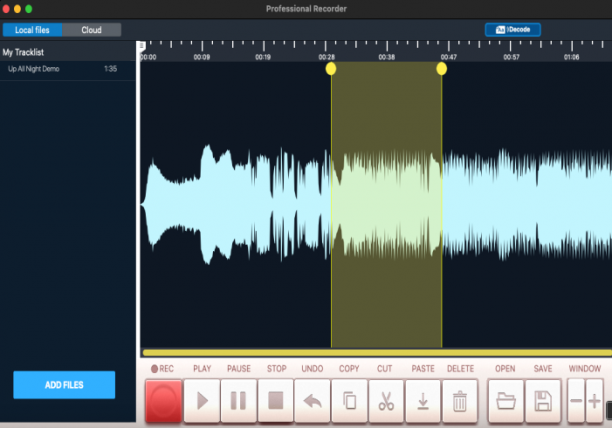
Task: Click the ADD FILES button
Action: (64, 385)
